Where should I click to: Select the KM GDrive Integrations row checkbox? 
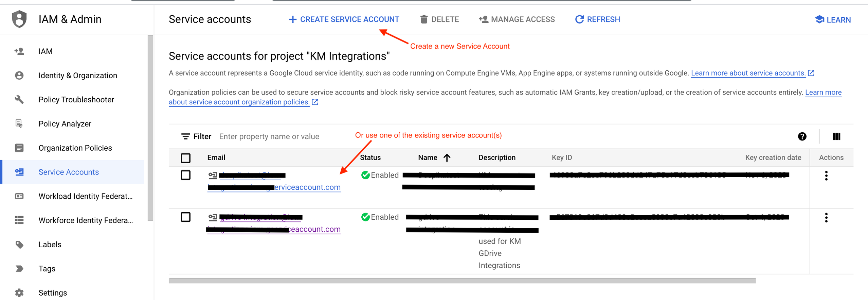coord(185,217)
